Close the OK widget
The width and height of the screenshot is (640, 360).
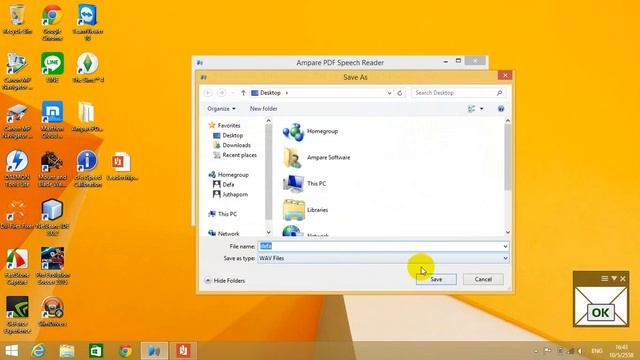pyautogui.click(x=623, y=278)
